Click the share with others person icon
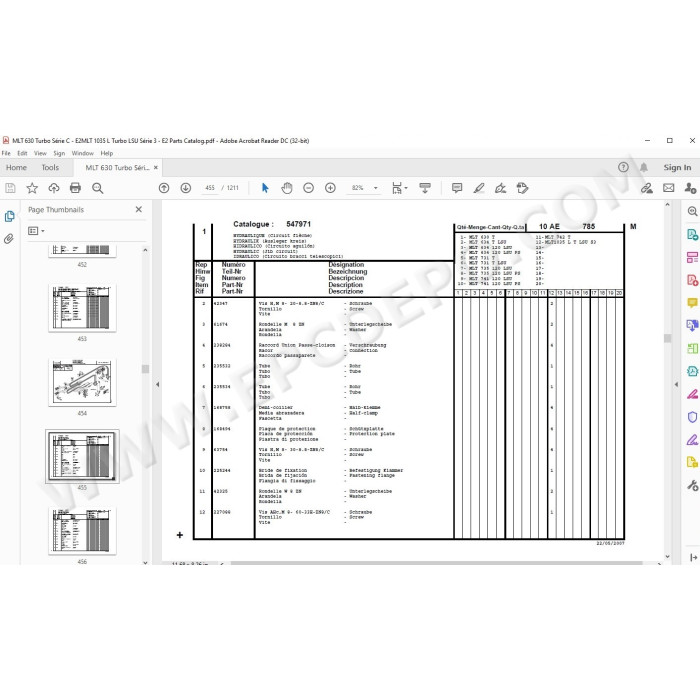Image resolution: width=700 pixels, height=700 pixels. [x=690, y=188]
